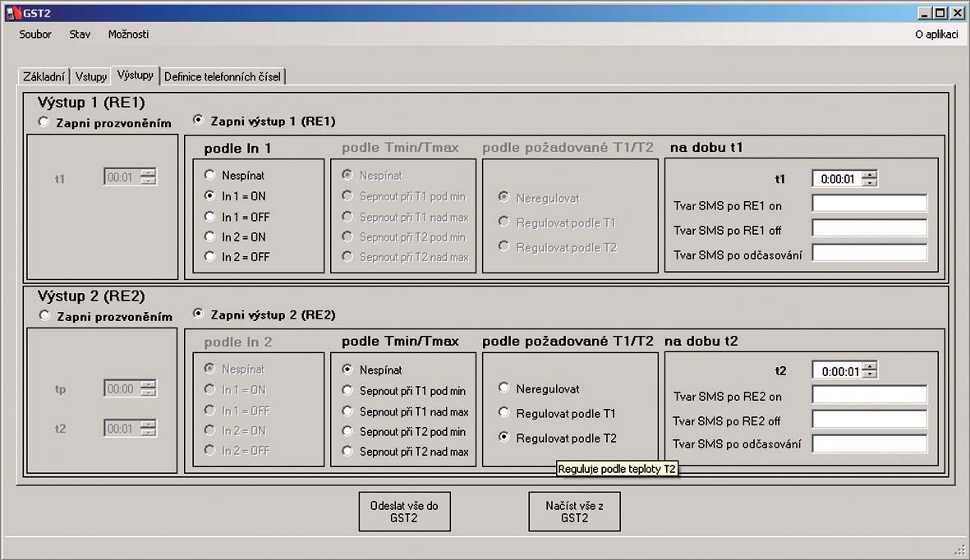Switch to the Vstupy tab
Viewport: 970px width, 560px height.
point(91,76)
